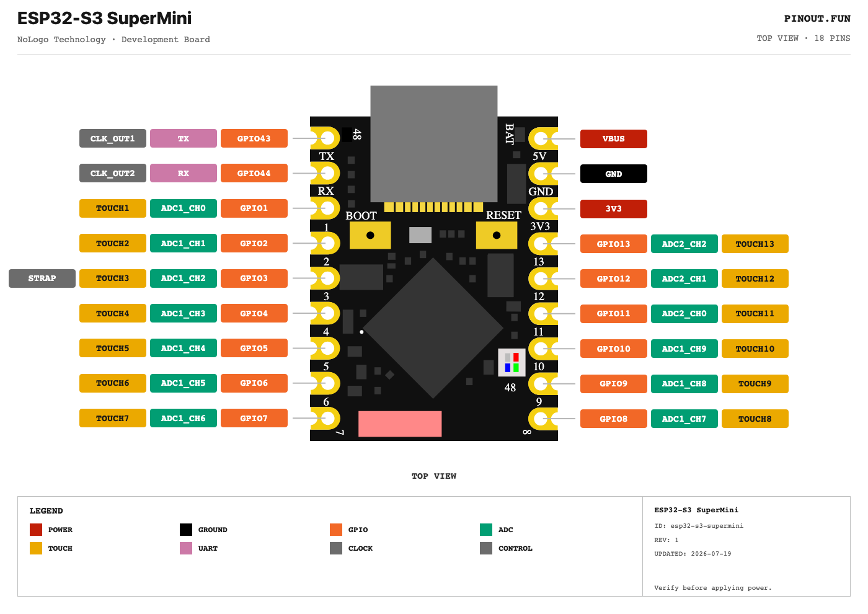Click the ADC2_CH2 label
This screenshot has width=868, height=614.
[684, 244]
